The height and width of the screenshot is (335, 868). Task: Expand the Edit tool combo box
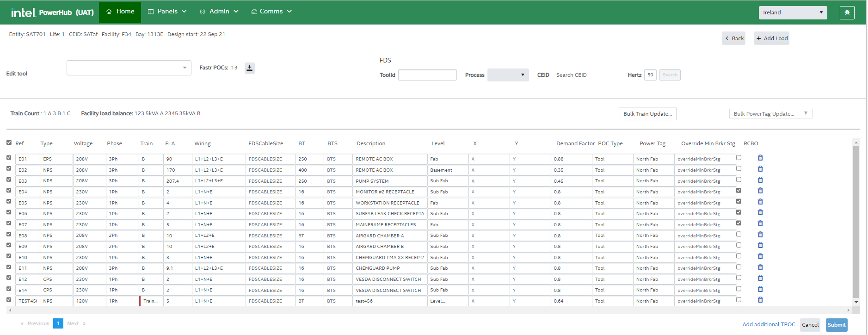point(129,68)
